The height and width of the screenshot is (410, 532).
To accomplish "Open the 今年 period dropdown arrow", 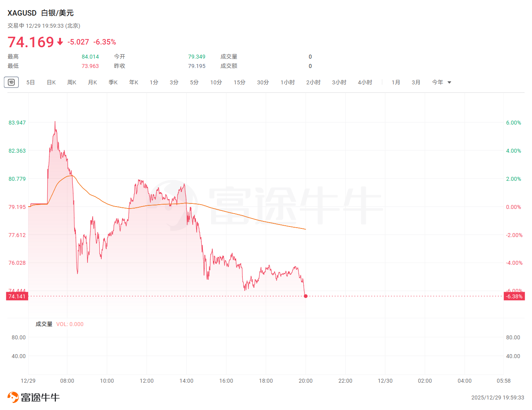I will (449, 82).
